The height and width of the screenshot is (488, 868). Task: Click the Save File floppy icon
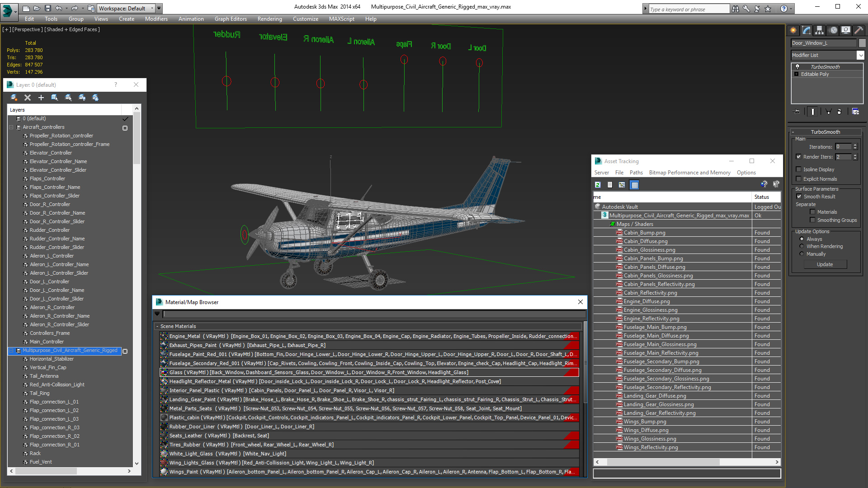coord(47,8)
